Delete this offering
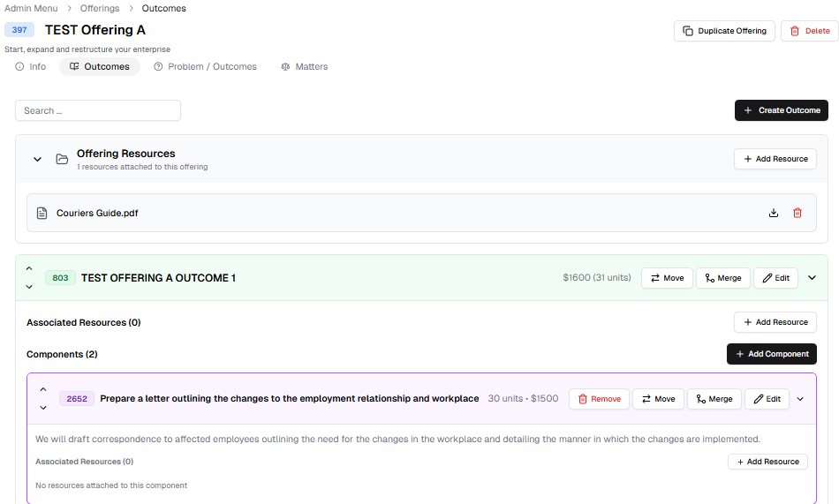 pyautogui.click(x=810, y=31)
